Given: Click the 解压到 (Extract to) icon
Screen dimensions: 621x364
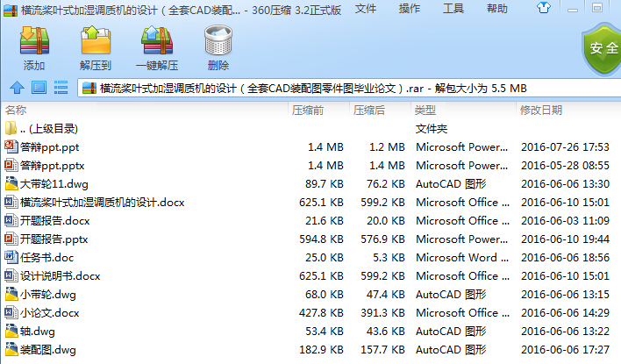Looking at the screenshot, I should 96,40.
